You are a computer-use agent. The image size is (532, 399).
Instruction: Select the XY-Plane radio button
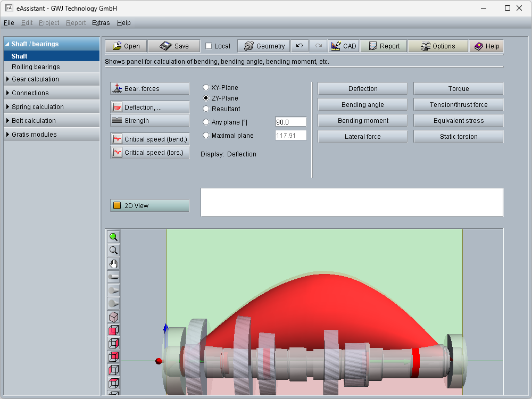point(206,88)
